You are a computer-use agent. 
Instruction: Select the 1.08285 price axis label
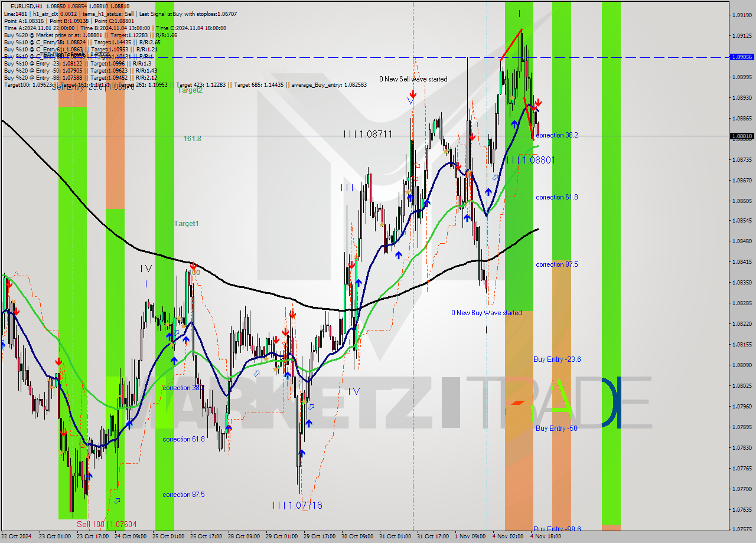click(x=742, y=303)
